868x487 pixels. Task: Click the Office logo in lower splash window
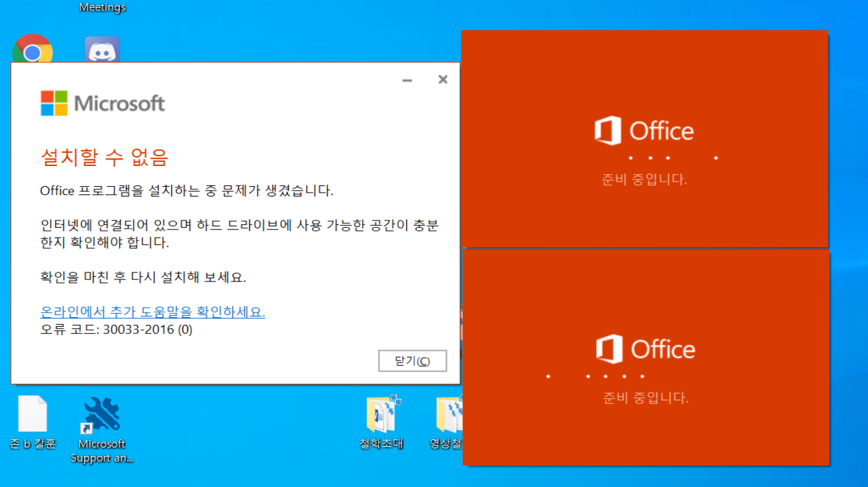(645, 350)
